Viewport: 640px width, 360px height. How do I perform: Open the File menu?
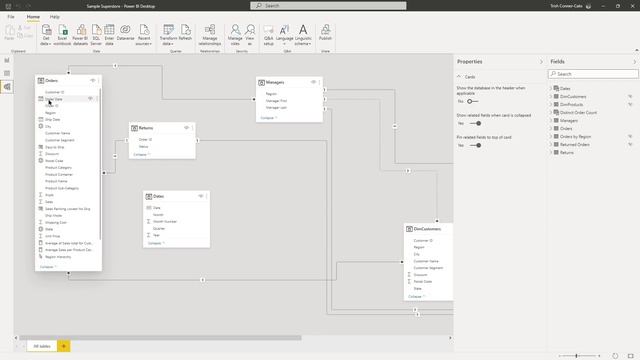(x=11, y=17)
